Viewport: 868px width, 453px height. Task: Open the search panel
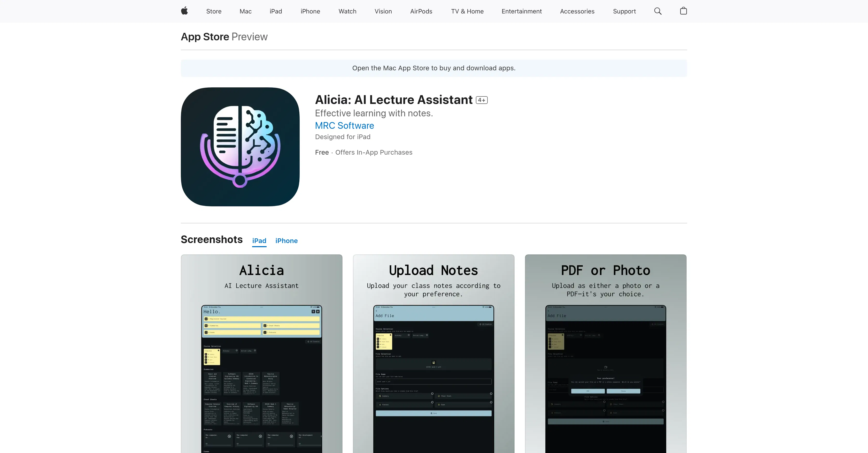pyautogui.click(x=657, y=11)
